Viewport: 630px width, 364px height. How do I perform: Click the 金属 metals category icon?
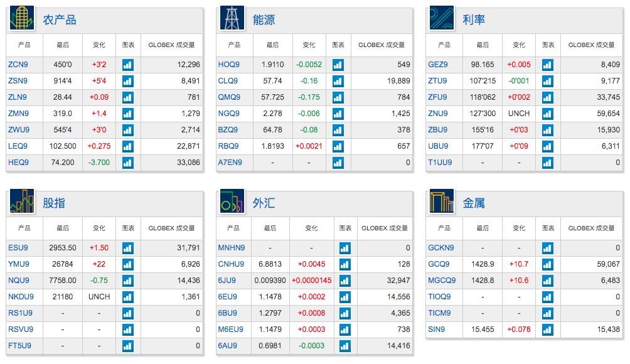pyautogui.click(x=442, y=201)
